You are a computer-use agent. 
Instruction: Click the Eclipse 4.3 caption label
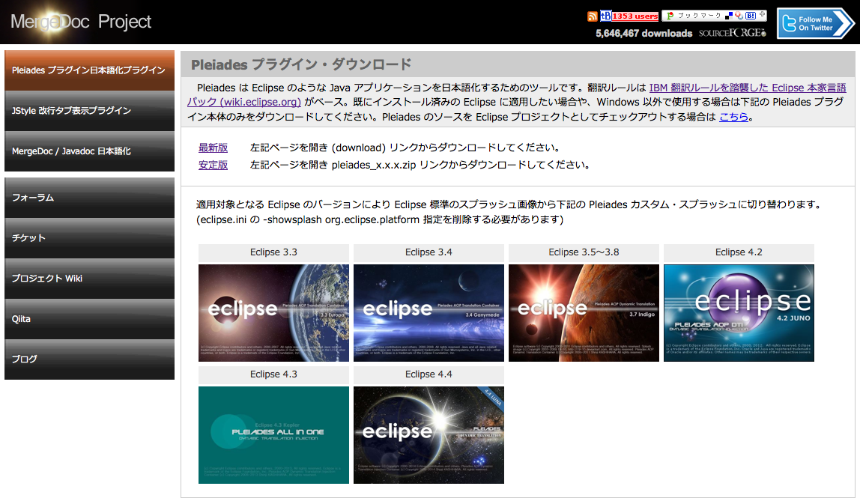(273, 374)
